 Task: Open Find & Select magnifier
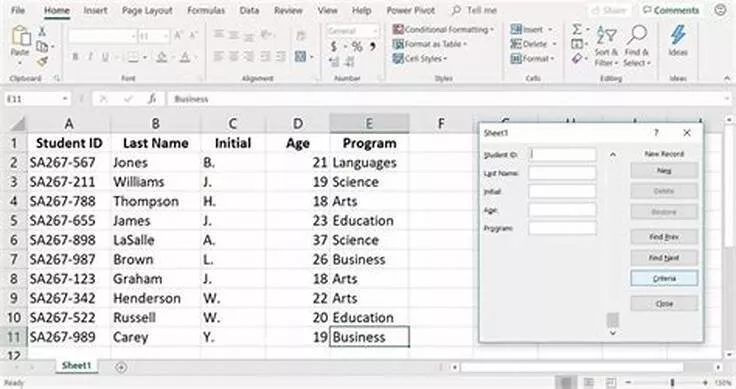636,46
